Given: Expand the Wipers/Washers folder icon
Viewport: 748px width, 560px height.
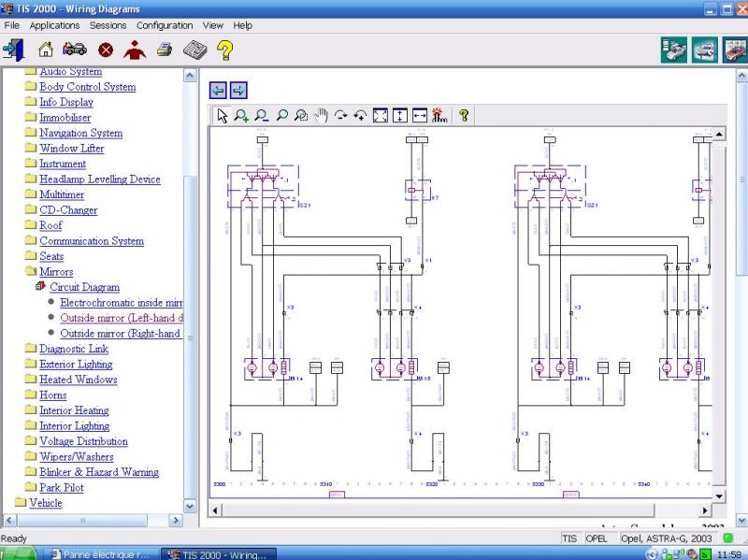Looking at the screenshot, I should [31, 456].
